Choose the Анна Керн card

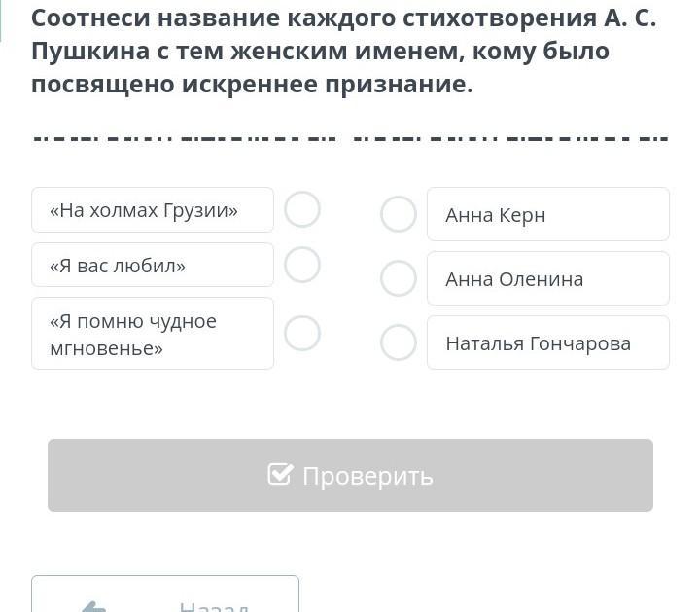(547, 214)
